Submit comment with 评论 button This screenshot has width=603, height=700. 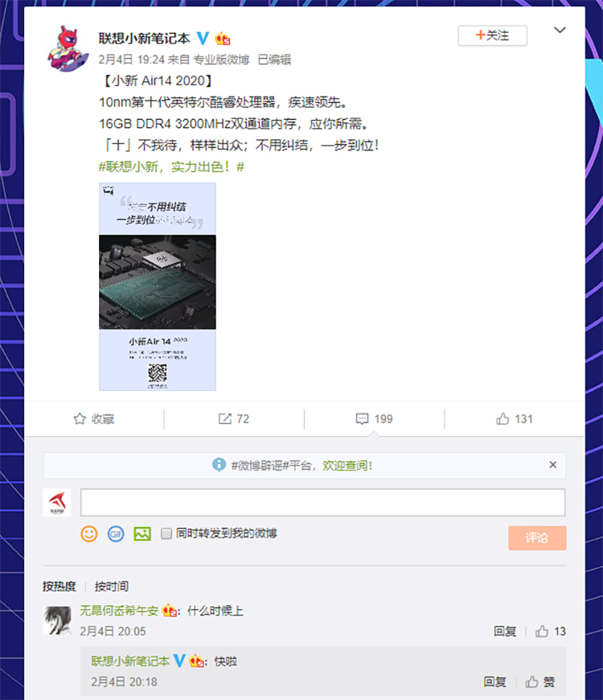click(x=537, y=538)
